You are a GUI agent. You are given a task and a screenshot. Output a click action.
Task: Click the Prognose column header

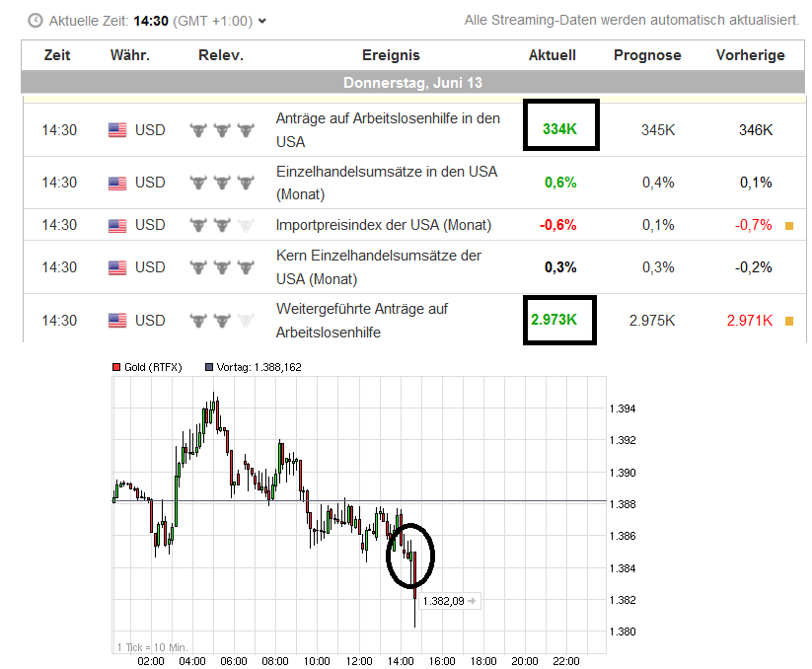point(646,55)
